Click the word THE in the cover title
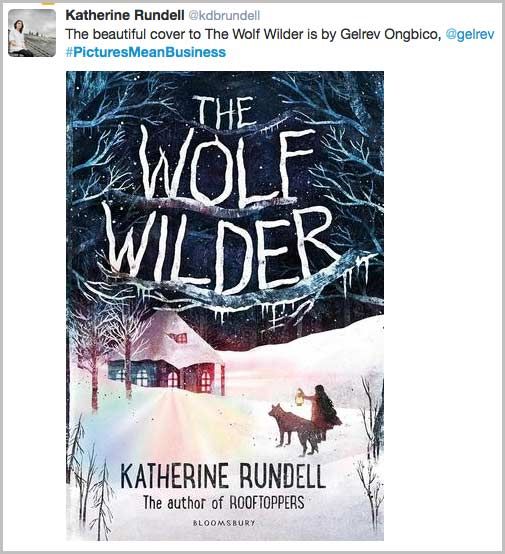 [223, 112]
